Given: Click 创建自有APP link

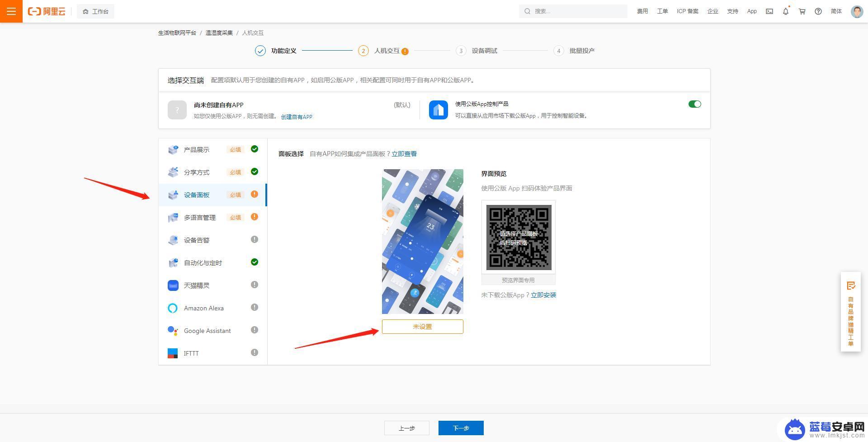Looking at the screenshot, I should (x=297, y=117).
